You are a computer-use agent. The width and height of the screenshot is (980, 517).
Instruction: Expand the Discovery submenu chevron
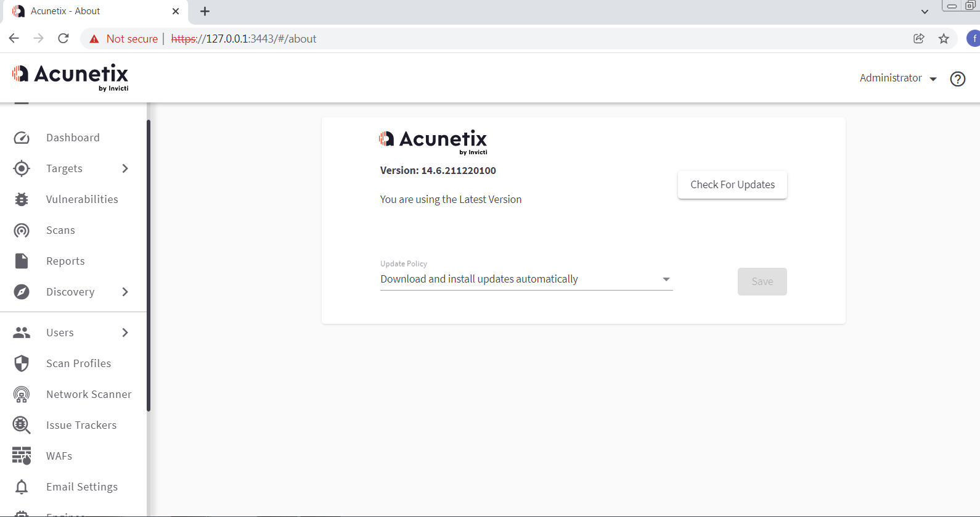(x=125, y=292)
